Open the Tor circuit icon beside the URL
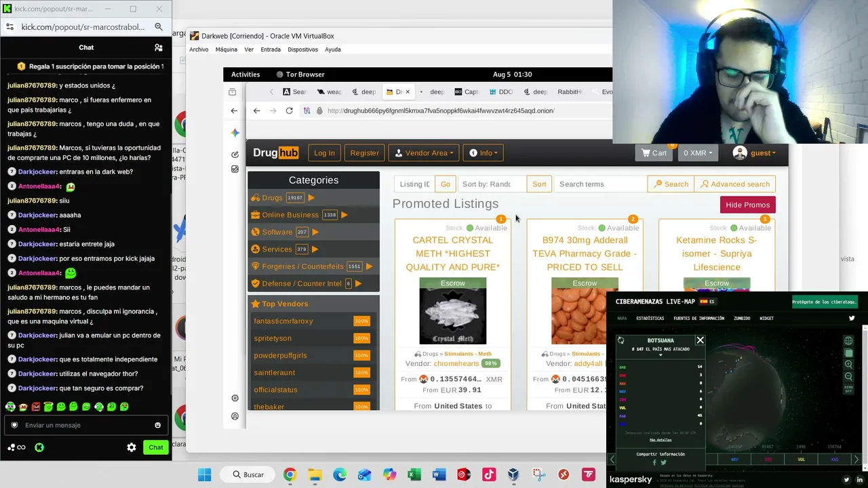 307,110
